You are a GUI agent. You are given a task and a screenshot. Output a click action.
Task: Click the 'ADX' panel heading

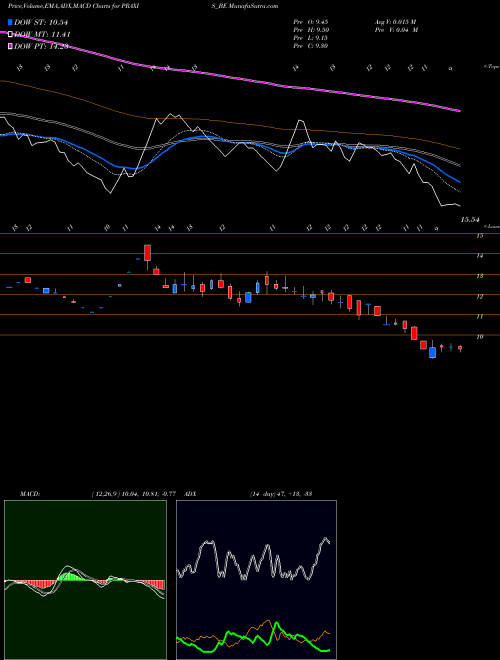[190, 493]
